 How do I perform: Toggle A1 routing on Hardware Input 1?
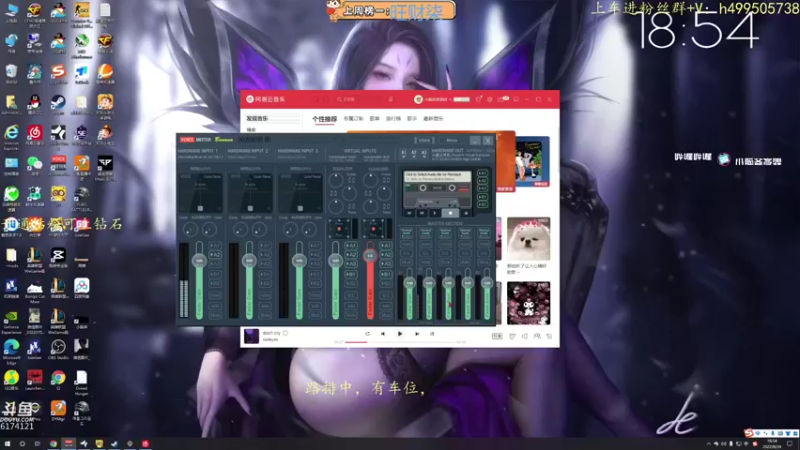tap(215, 245)
